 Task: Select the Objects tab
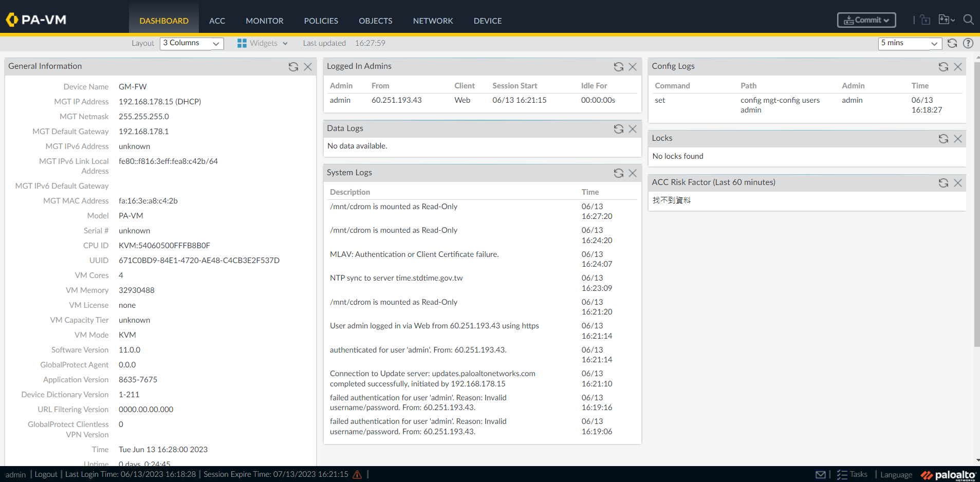click(376, 21)
